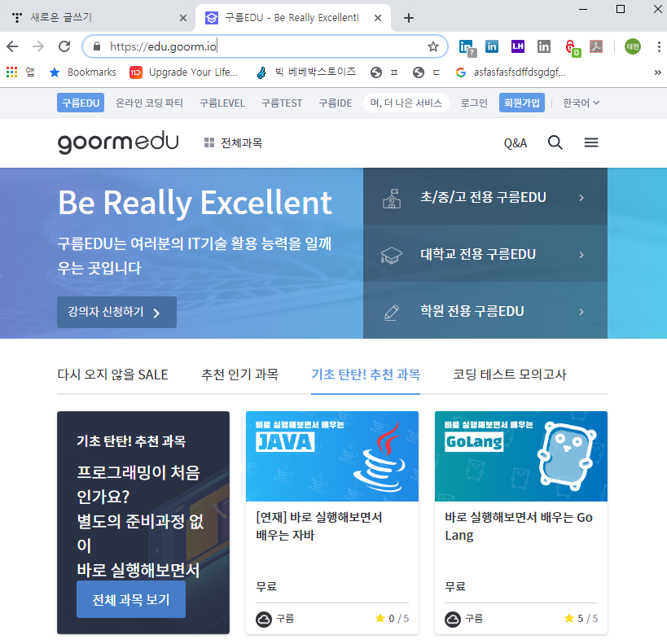The height and width of the screenshot is (644, 667).
Task: Go to 구름IDE
Action: [x=336, y=103]
